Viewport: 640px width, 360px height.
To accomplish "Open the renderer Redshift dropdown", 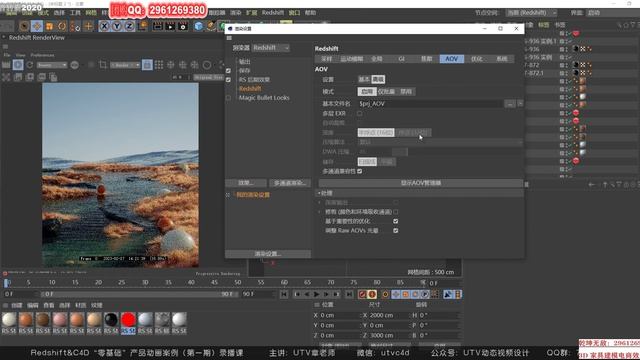I will tap(271, 48).
